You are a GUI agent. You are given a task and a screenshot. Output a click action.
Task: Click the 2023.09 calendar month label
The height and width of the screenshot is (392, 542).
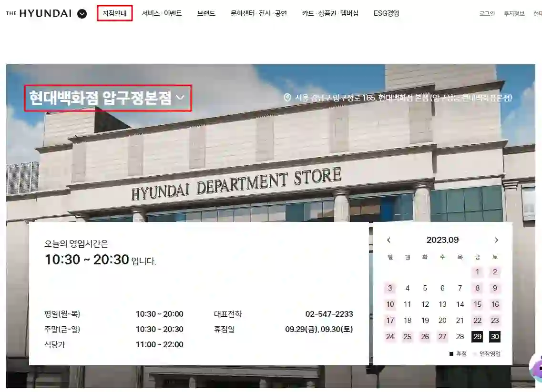click(442, 240)
